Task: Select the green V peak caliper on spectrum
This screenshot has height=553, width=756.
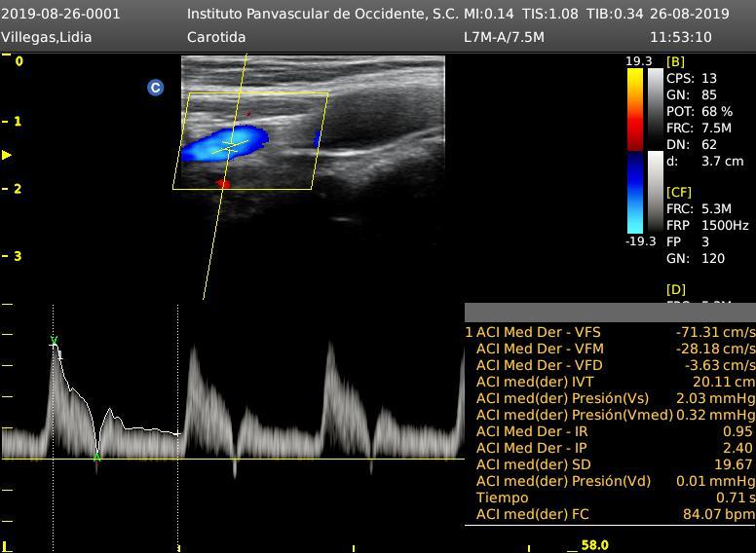Action: (54, 342)
